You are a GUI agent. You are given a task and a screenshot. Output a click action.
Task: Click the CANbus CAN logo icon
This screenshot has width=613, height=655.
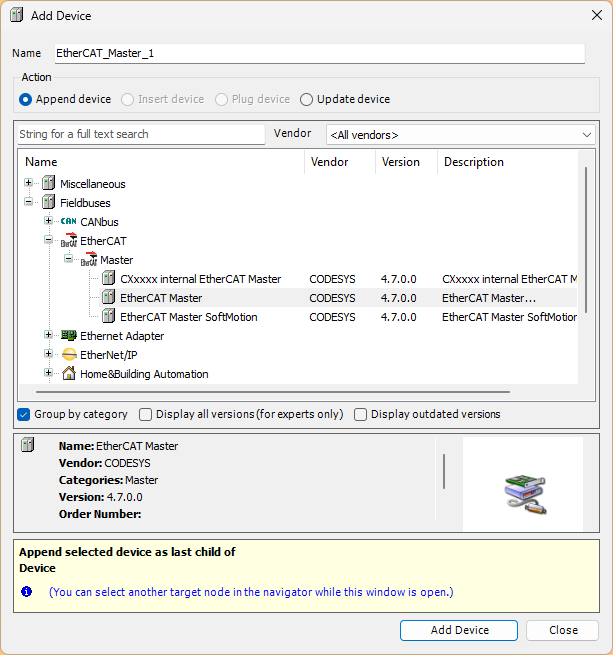click(69, 221)
